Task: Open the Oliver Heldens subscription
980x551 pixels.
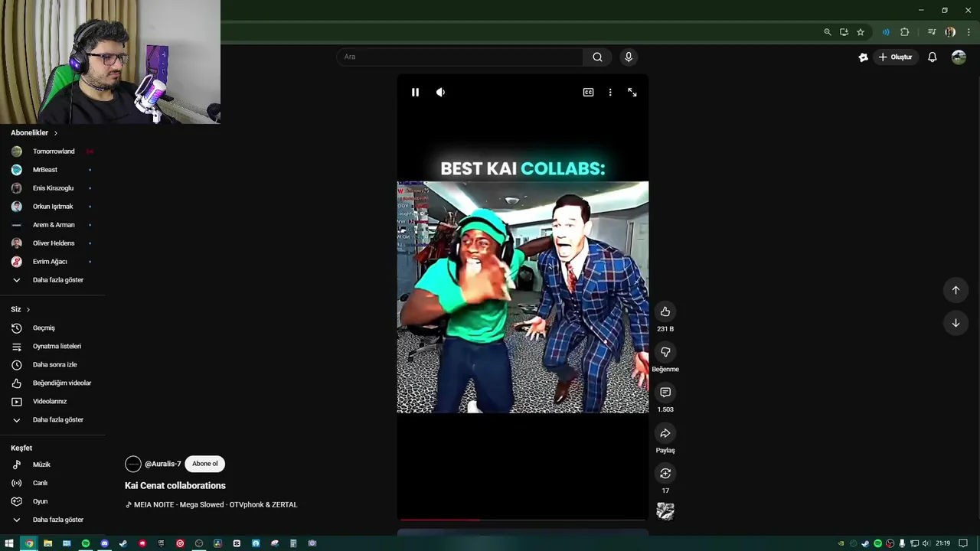Action: click(x=52, y=243)
